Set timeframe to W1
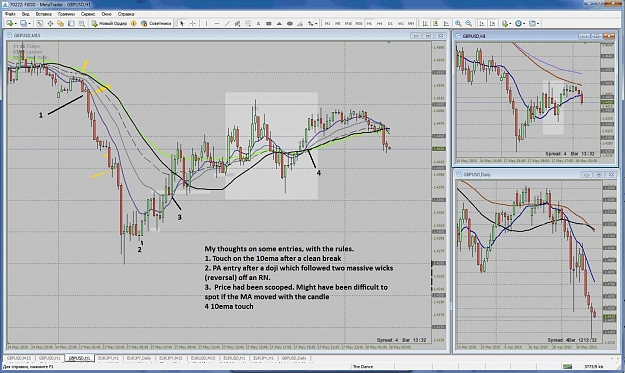 pos(401,24)
